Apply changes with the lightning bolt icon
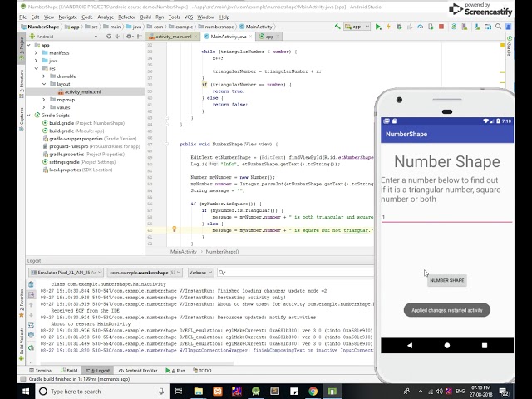Image resolution: width=532 pixels, height=399 pixels. (388, 27)
